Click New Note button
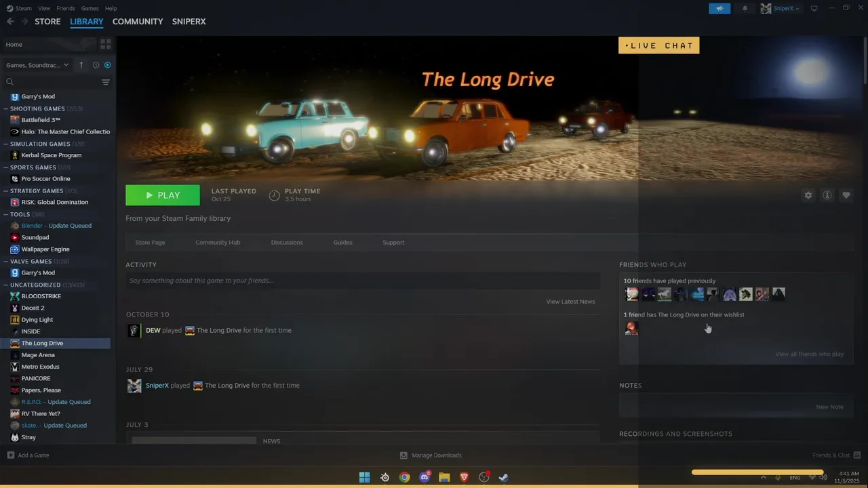Screen dimensions: 868x488 [829, 407]
